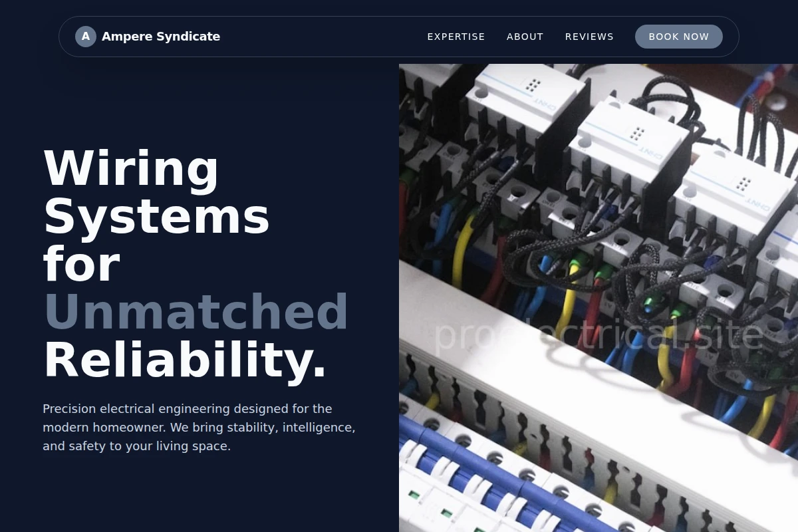Click the circular A logo icon

tap(86, 37)
